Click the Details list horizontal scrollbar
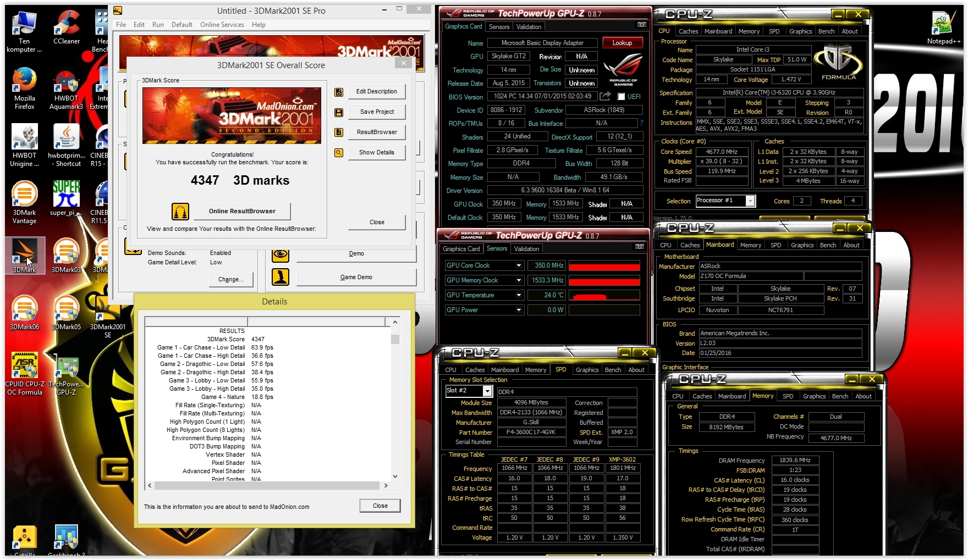 (x=268, y=485)
